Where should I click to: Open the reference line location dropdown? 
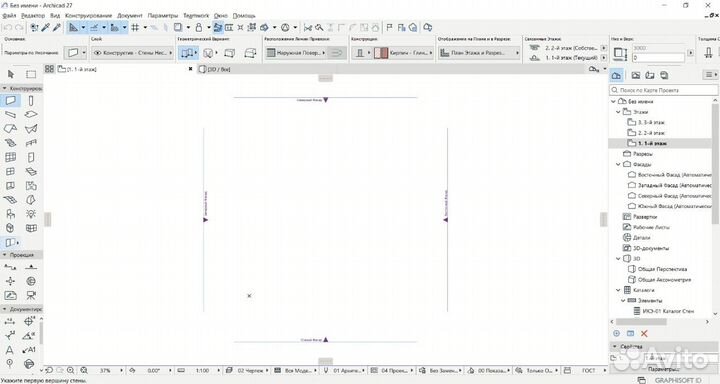296,53
